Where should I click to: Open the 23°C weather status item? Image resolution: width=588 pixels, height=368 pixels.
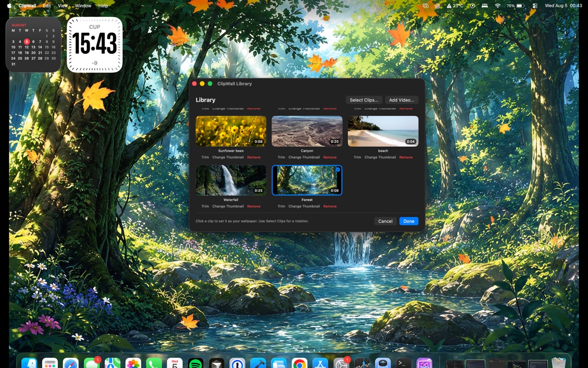coord(455,6)
